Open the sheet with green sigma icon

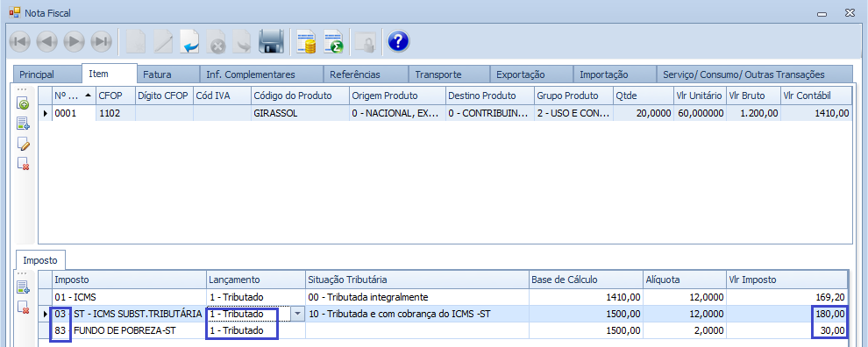point(334,42)
